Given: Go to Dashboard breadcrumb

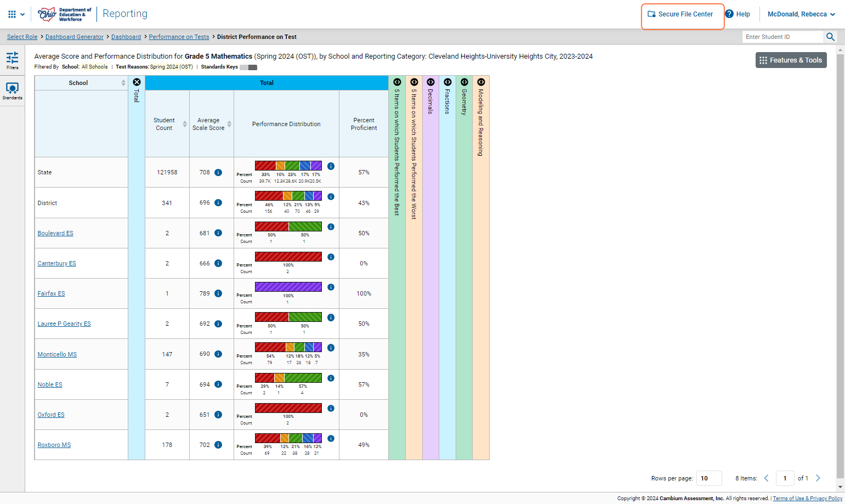Looking at the screenshot, I should tap(126, 37).
